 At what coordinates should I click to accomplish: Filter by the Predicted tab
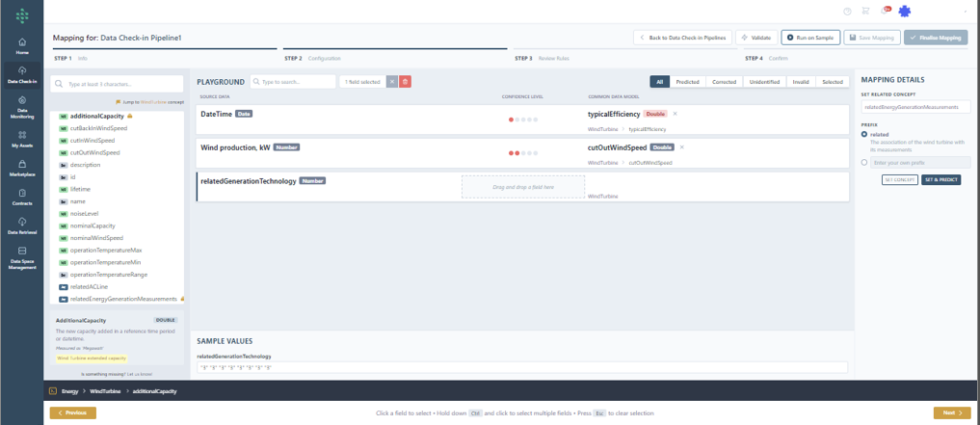point(686,82)
